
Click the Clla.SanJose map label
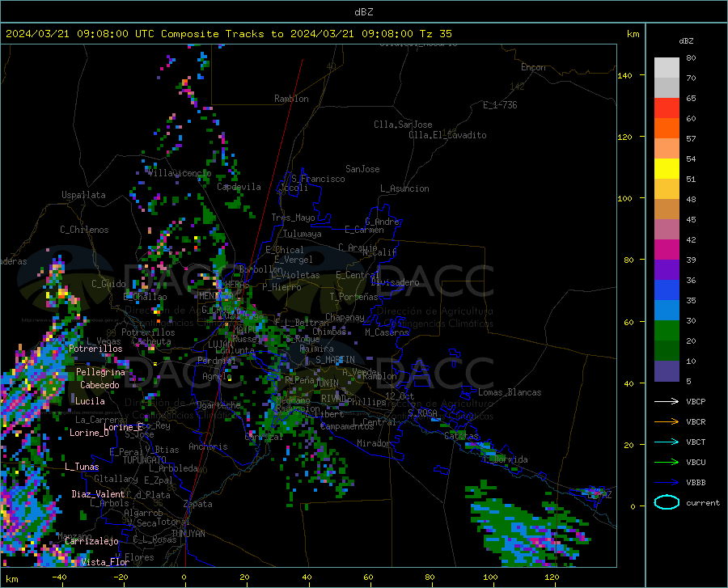pos(403,125)
